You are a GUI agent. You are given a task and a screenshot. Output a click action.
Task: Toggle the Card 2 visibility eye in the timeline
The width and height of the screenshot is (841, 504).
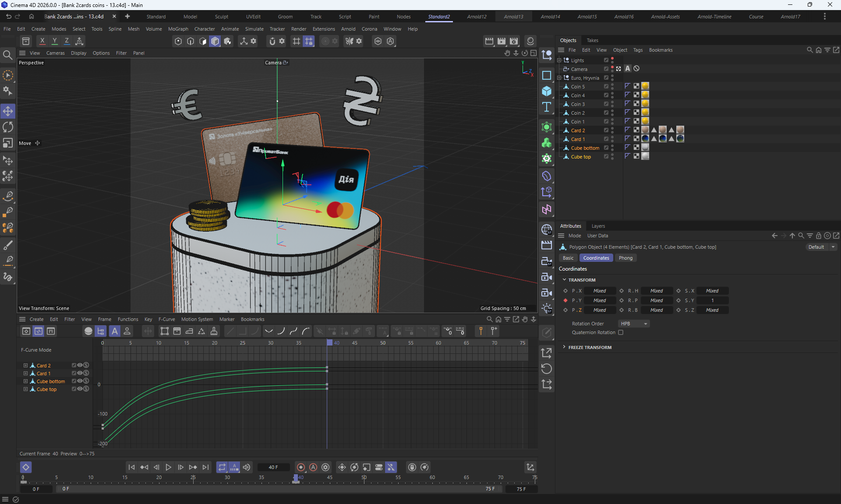pos(80,365)
